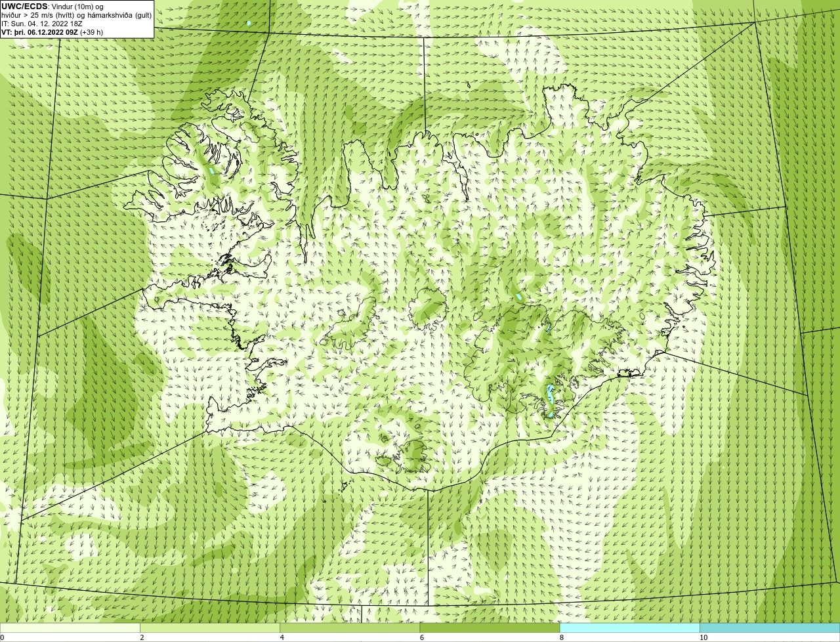The height and width of the screenshot is (642, 840).
Task: Click the 'VT: þri. 06.12.2022 09Z (+39 h)' line
Action: (52, 32)
